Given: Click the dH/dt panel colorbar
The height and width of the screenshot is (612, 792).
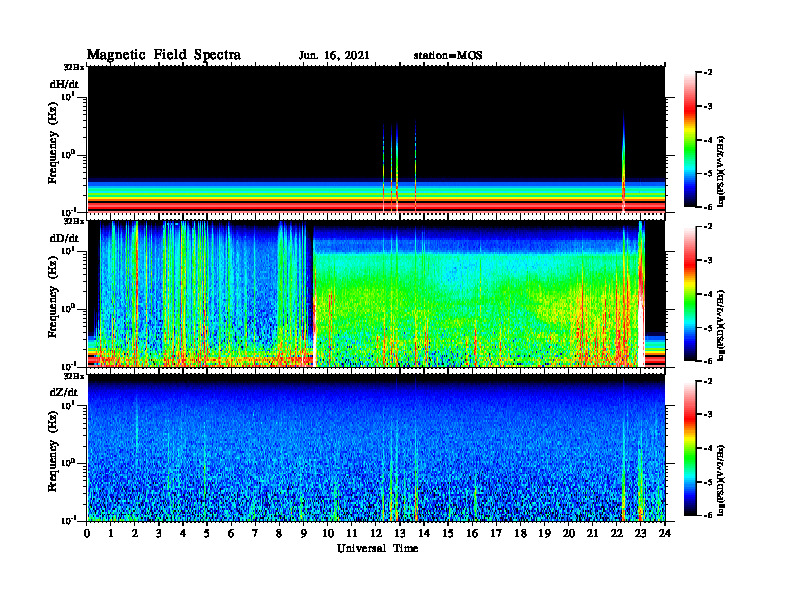Looking at the screenshot, I should pyautogui.click(x=690, y=140).
